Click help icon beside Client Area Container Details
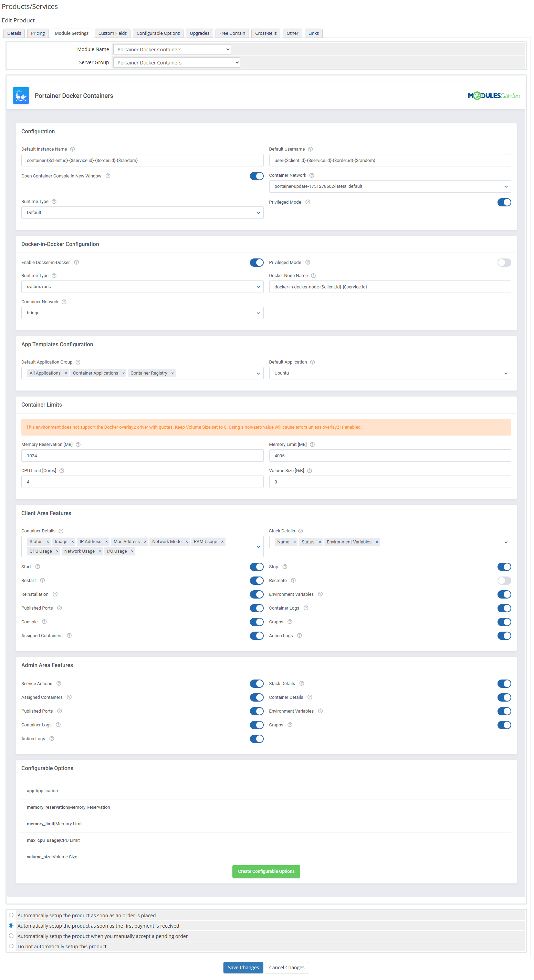The height and width of the screenshot is (980, 534). tap(61, 531)
